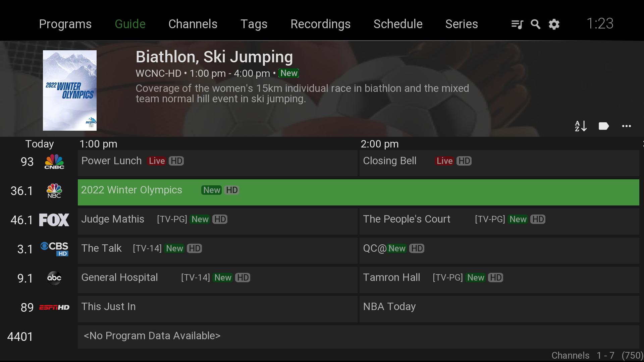Click the 2022 Winter Olympics poster thumbnail
Viewport: 644px width, 362px height.
point(70,90)
